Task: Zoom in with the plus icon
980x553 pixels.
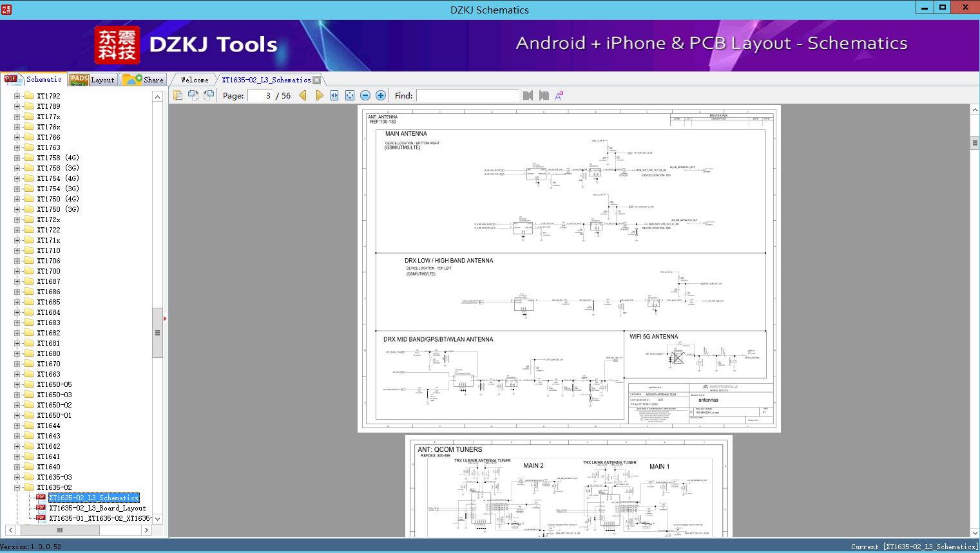Action: pos(381,95)
